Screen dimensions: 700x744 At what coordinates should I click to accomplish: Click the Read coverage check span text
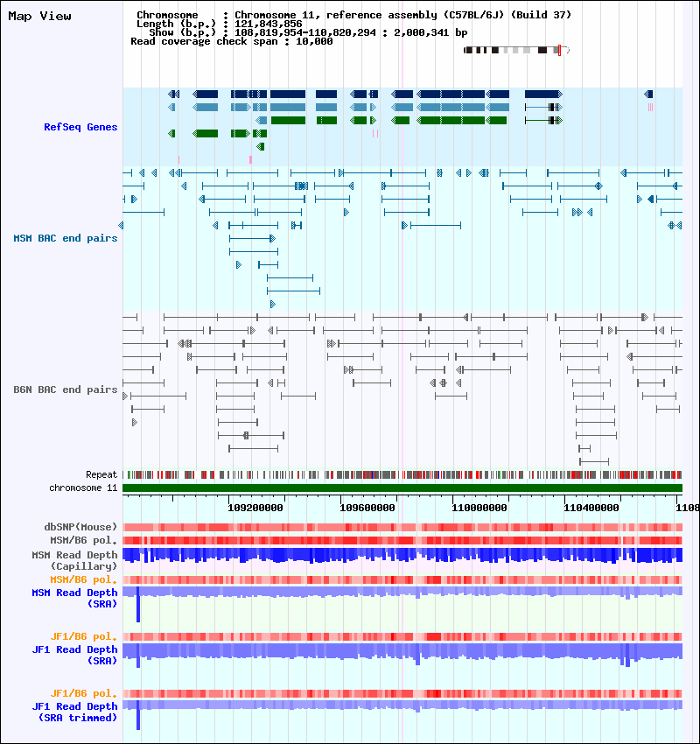232,42
